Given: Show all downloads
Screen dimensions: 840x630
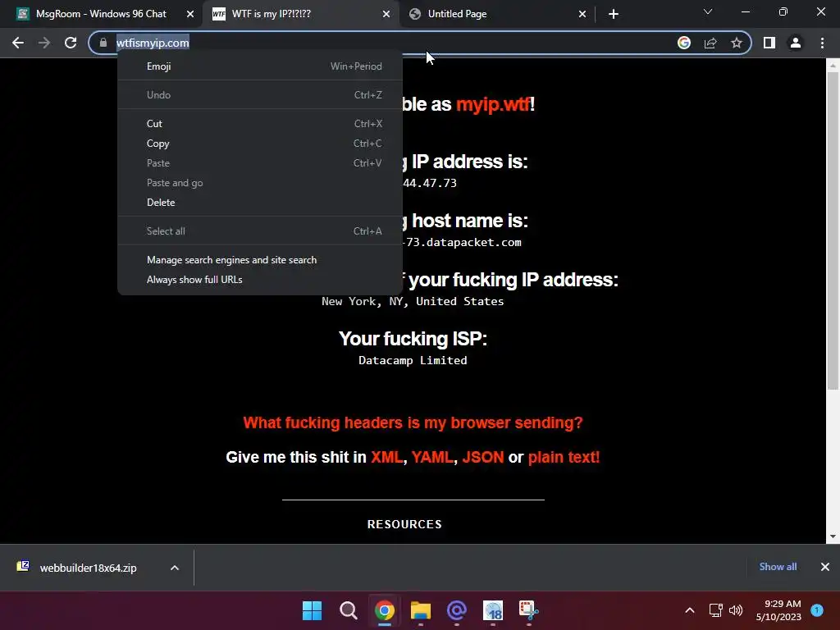Looking at the screenshot, I should point(778,567).
